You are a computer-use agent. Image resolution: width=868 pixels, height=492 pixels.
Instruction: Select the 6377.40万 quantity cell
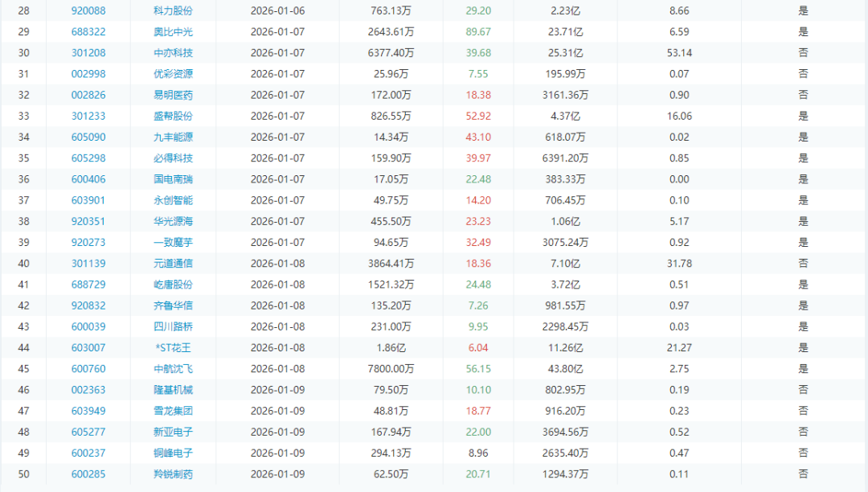click(x=391, y=52)
